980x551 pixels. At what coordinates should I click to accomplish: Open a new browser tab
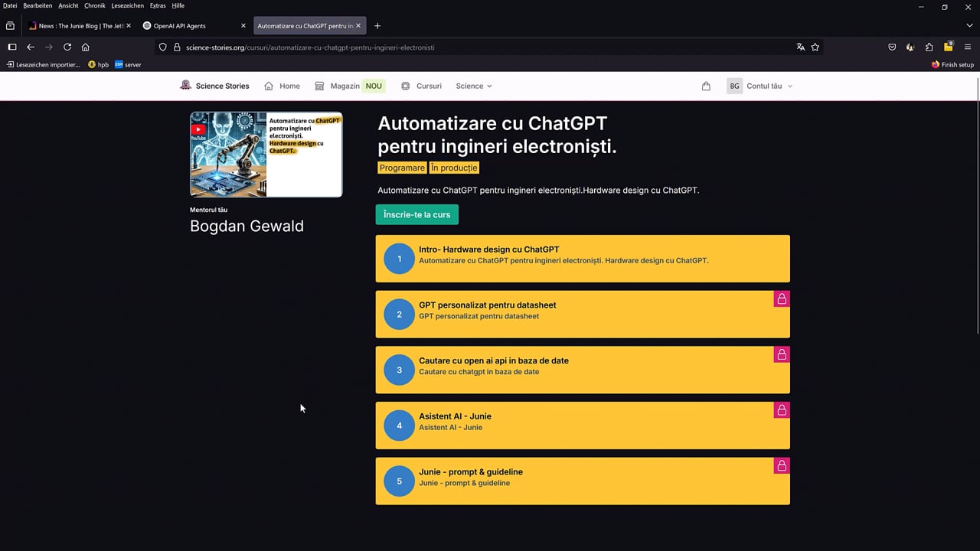tap(377, 25)
